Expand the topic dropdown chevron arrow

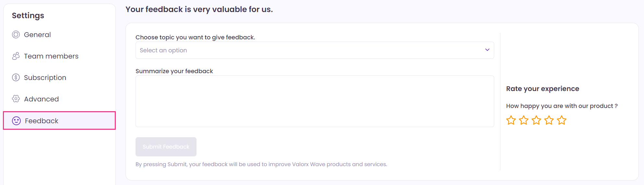point(487,50)
